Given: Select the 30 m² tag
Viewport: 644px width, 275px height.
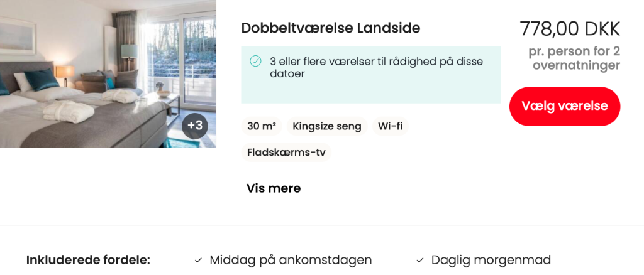Looking at the screenshot, I should point(262,126).
